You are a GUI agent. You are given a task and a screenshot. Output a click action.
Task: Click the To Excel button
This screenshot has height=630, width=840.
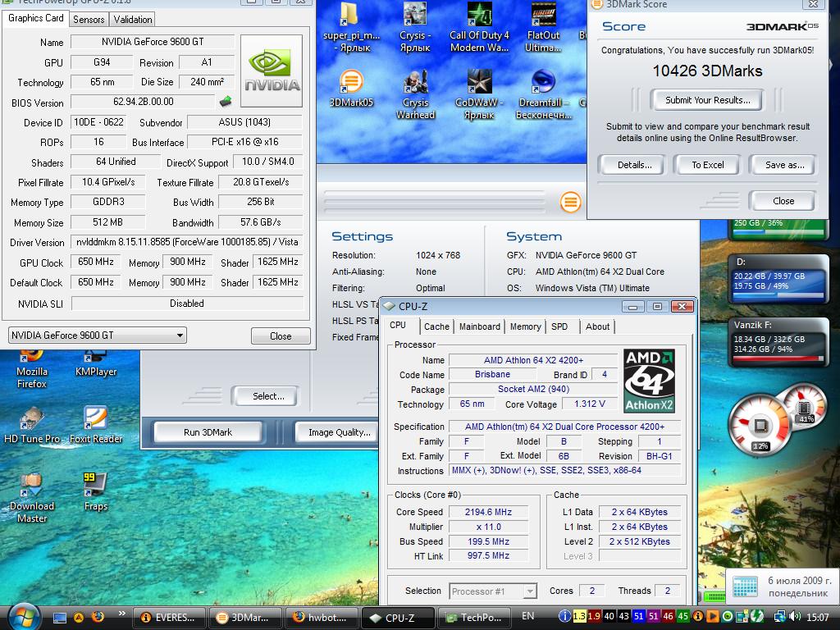pyautogui.click(x=707, y=165)
